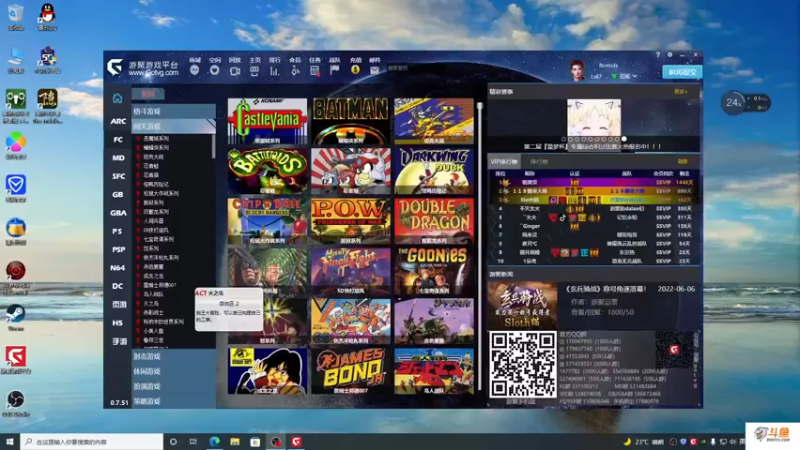Image resolution: width=800 pixels, height=450 pixels.
Task: Open the help question mark icon
Action: click(658, 55)
